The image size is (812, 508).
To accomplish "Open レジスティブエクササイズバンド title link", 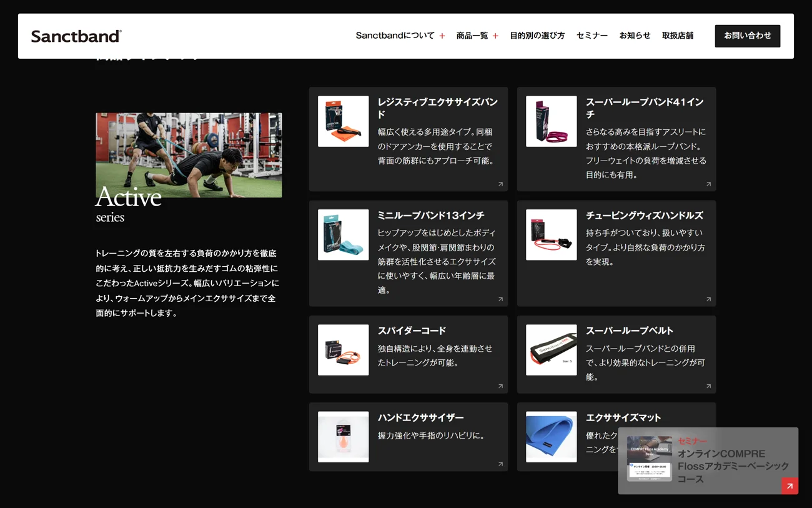I will (438, 108).
